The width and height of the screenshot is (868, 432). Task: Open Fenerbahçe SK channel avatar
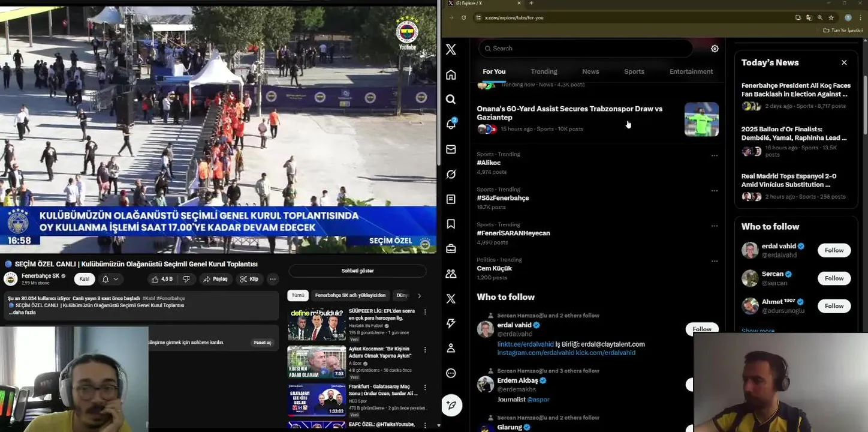coord(11,278)
